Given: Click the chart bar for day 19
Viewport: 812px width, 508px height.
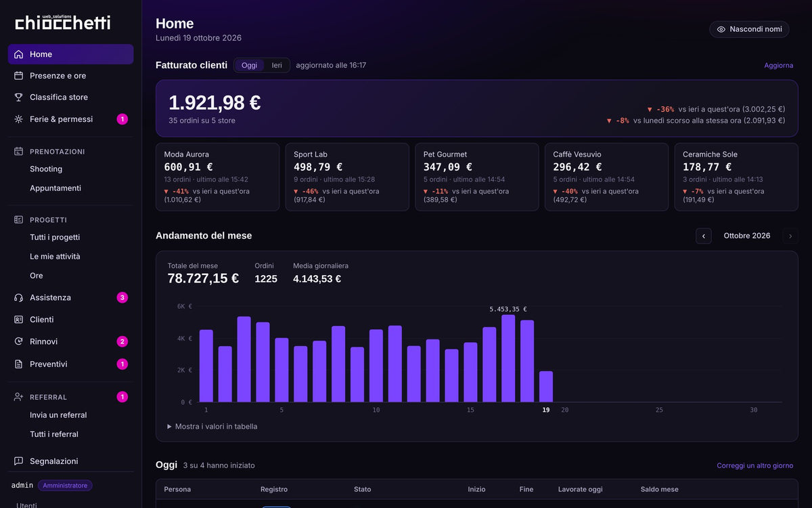Looking at the screenshot, I should click(x=546, y=387).
